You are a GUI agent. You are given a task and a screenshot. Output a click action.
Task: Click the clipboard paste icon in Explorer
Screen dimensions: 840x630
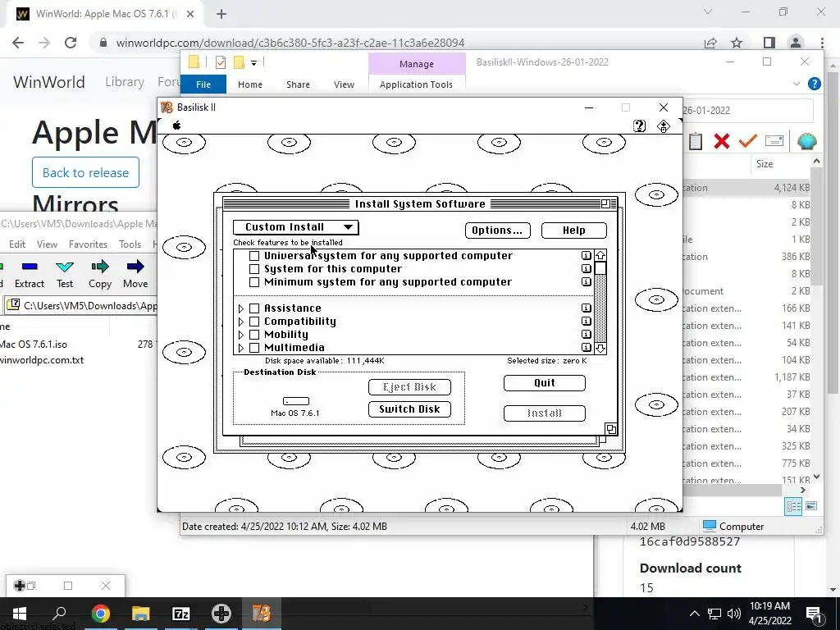696,141
